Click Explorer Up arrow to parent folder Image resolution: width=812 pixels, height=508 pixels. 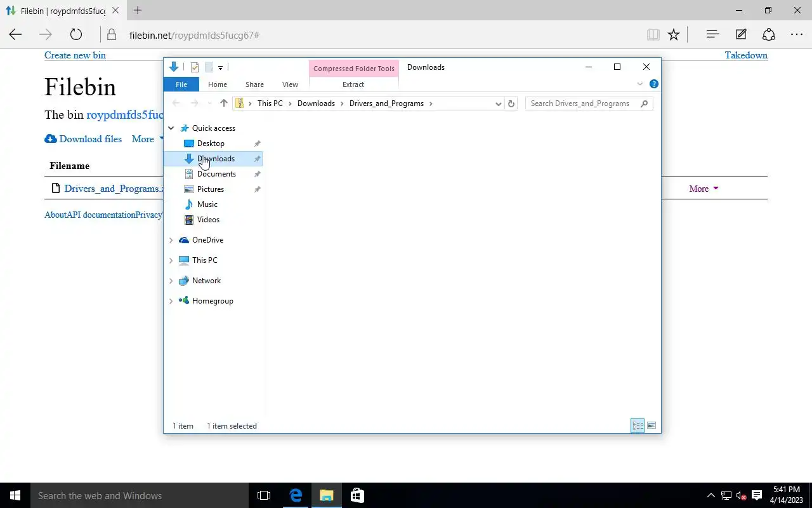click(x=223, y=104)
